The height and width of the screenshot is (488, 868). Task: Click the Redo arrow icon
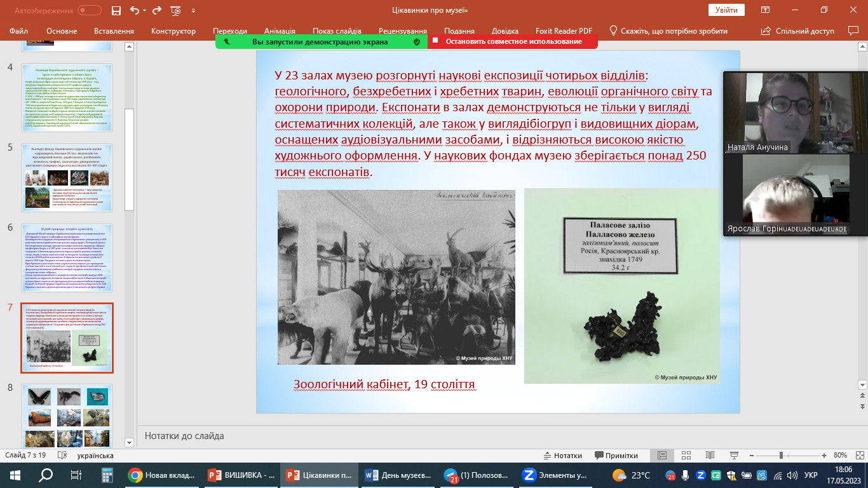point(156,10)
